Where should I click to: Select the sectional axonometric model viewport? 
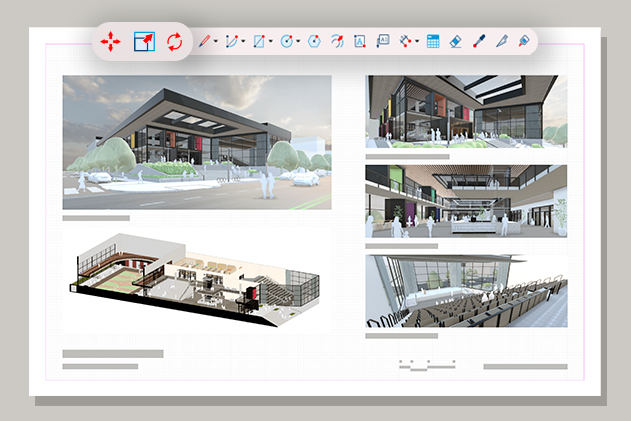[x=195, y=279]
